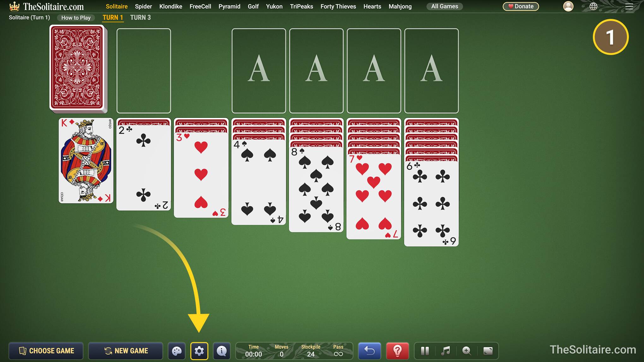The image size is (644, 362).
Task: Click the Pass infinity indicator
Action: 338,351
